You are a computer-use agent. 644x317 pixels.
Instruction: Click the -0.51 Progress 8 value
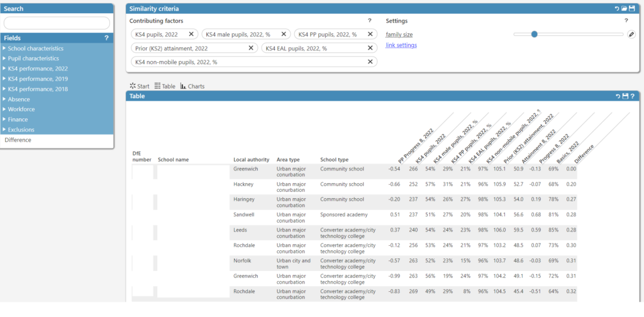535,291
